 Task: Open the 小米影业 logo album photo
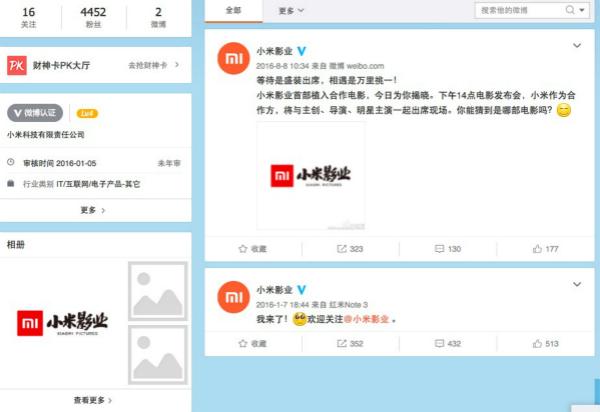click(63, 323)
